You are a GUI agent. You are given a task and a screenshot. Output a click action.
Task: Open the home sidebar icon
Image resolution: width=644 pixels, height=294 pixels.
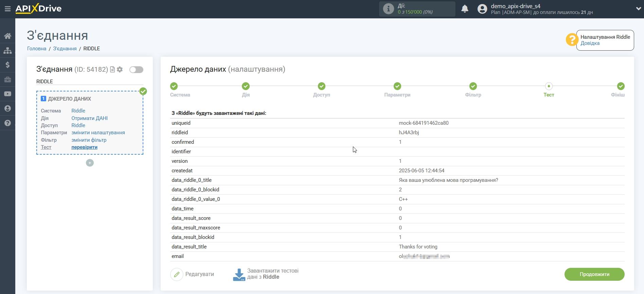pos(7,36)
